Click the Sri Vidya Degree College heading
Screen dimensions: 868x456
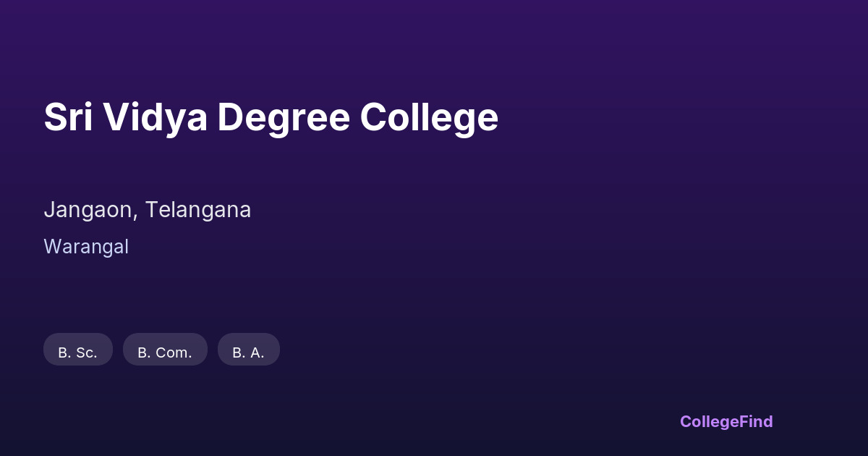[271, 117]
